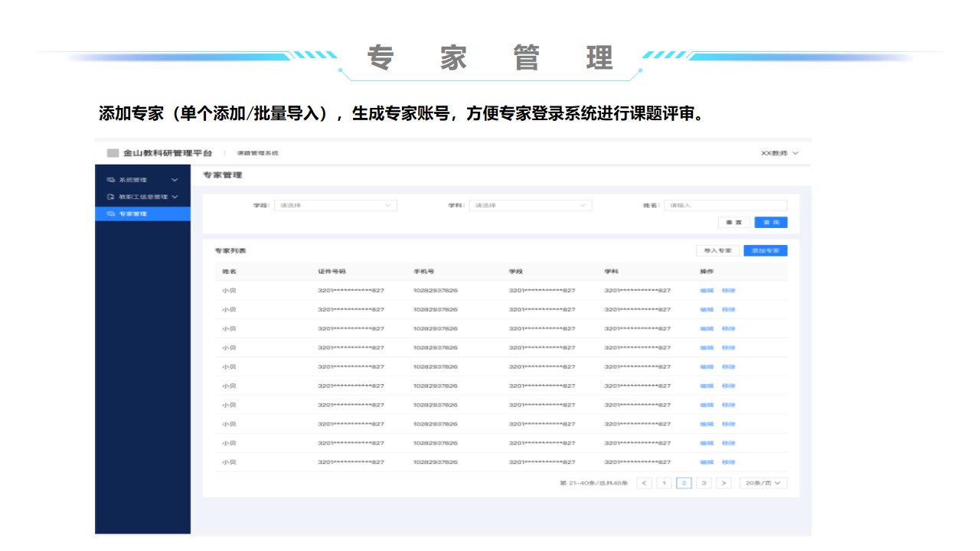
Task: Select 专家管理 in the sidebar menu
Action: [x=133, y=214]
